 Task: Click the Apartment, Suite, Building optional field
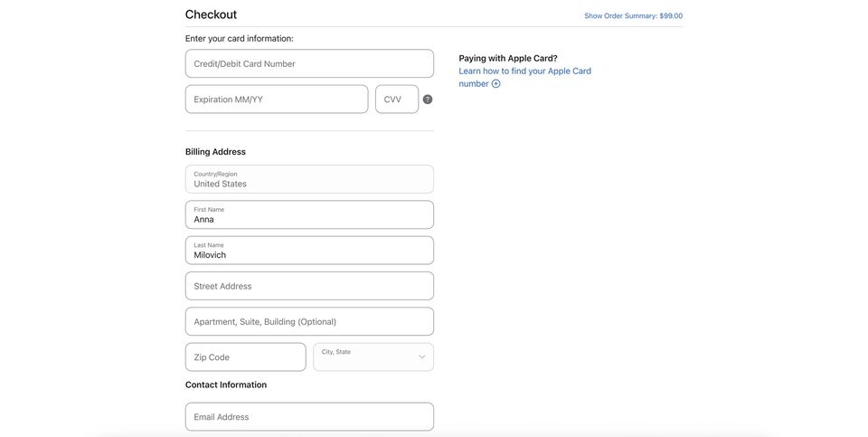tap(309, 321)
